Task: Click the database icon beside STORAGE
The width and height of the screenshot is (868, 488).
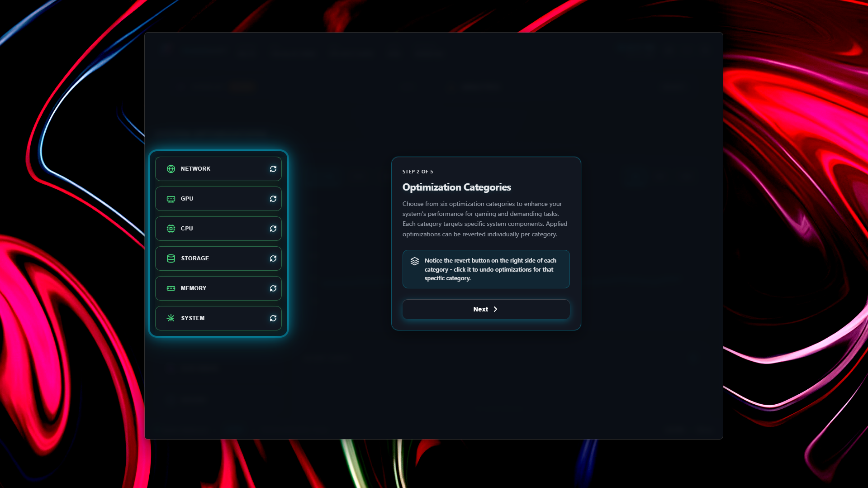Action: (171, 258)
